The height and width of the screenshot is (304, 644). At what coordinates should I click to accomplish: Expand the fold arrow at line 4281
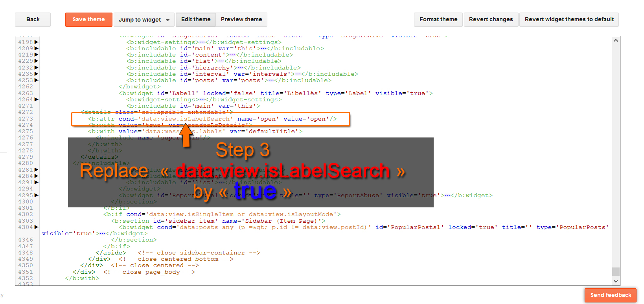37,170
